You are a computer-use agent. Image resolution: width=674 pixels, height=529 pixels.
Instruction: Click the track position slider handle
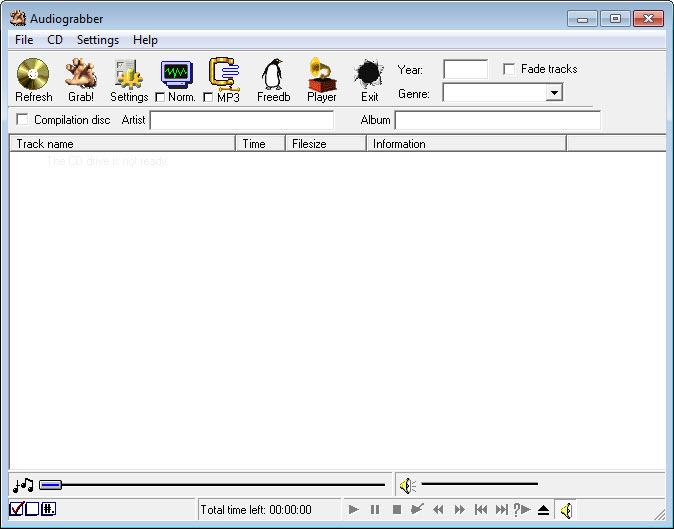50,485
